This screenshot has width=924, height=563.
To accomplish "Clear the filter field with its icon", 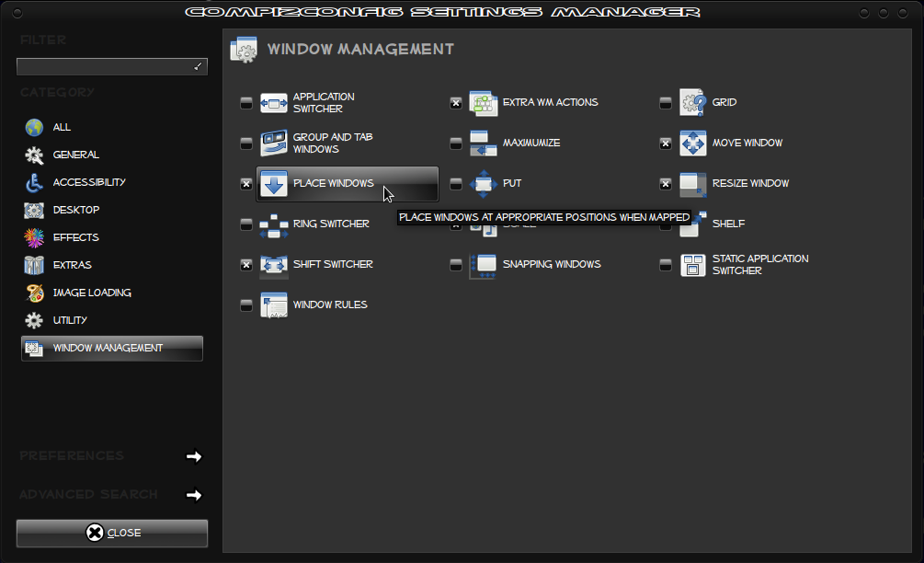I will [x=198, y=66].
